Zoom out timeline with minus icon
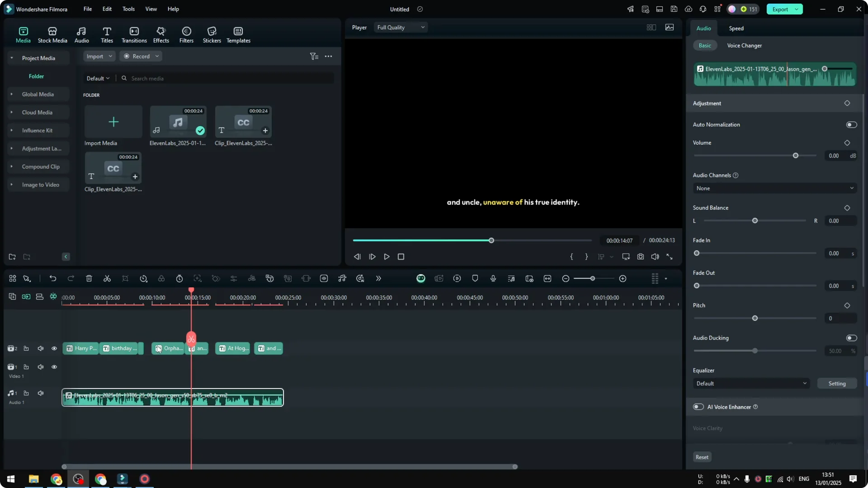 (566, 278)
